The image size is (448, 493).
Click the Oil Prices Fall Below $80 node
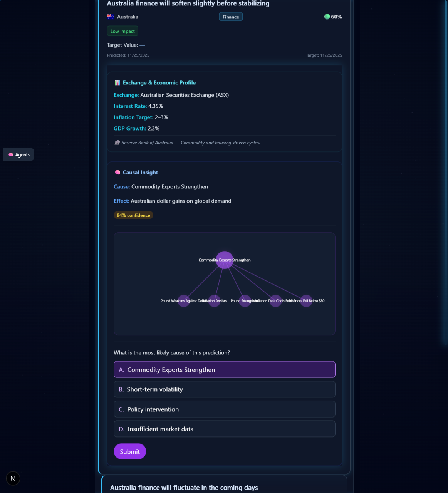(306, 301)
